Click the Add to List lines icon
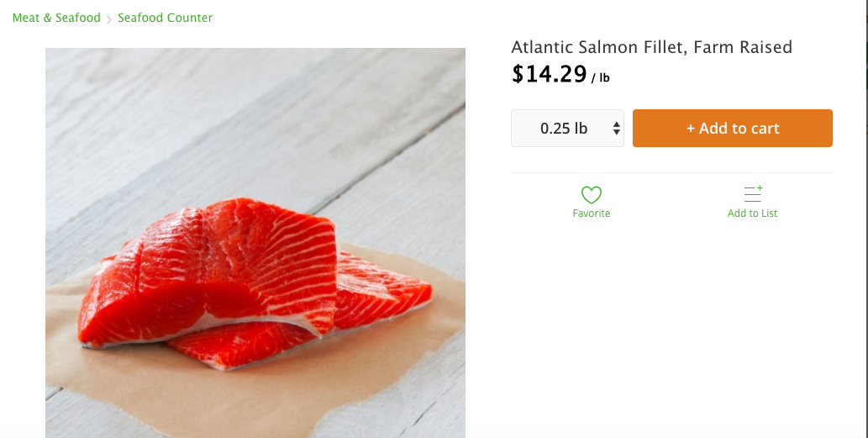 point(753,194)
